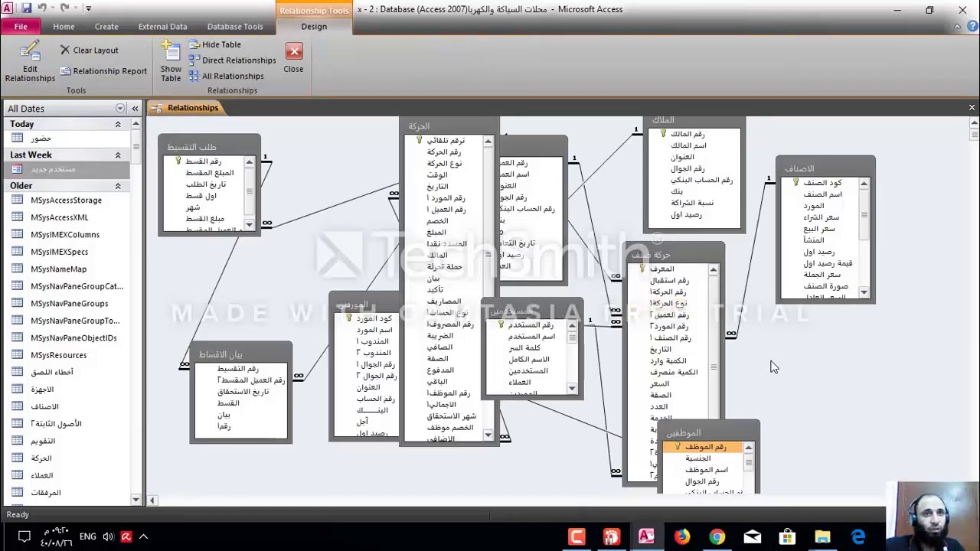The image size is (980, 551).
Task: Minimize the ribbon with the caret icon
Action: point(957,27)
